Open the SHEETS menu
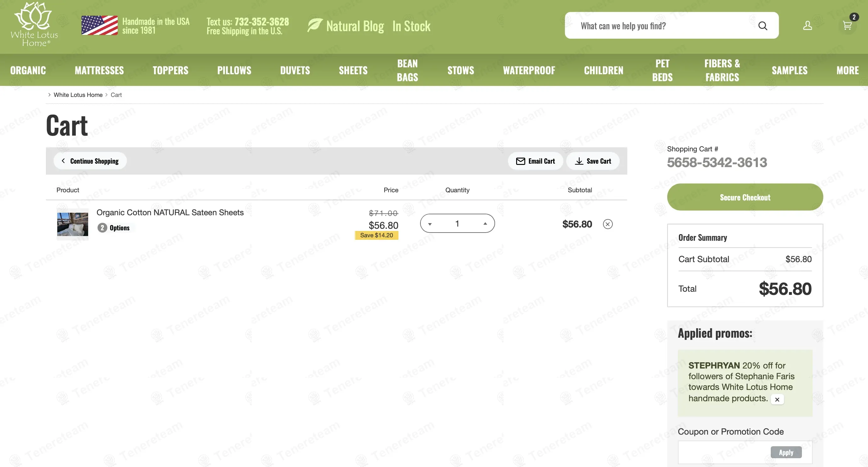This screenshot has height=467, width=868. pyautogui.click(x=353, y=70)
